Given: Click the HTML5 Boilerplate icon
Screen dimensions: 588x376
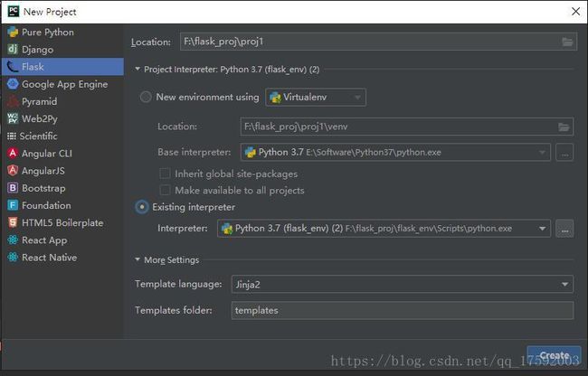Looking at the screenshot, I should tap(13, 222).
